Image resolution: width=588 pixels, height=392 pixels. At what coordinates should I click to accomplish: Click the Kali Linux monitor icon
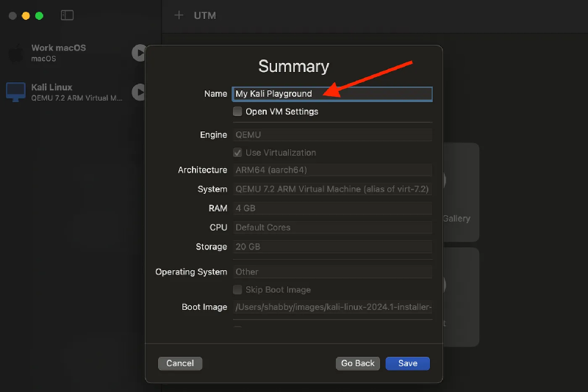coord(15,92)
